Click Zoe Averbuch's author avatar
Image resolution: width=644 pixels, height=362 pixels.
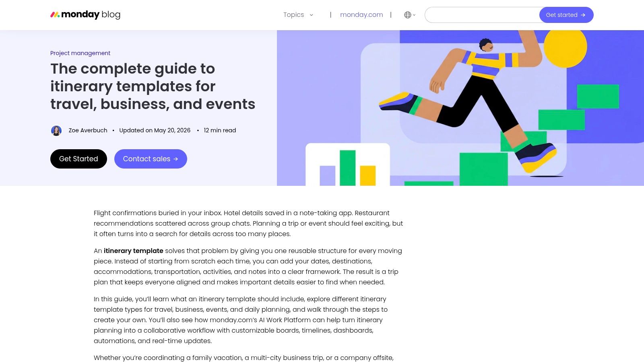pyautogui.click(x=56, y=130)
